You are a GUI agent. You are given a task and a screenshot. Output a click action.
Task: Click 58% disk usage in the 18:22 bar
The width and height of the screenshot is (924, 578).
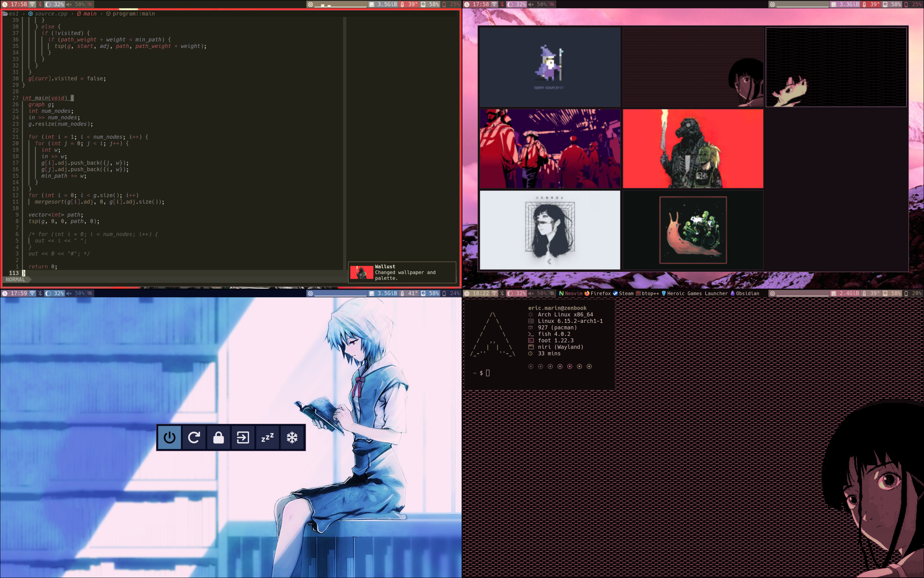[x=892, y=293]
